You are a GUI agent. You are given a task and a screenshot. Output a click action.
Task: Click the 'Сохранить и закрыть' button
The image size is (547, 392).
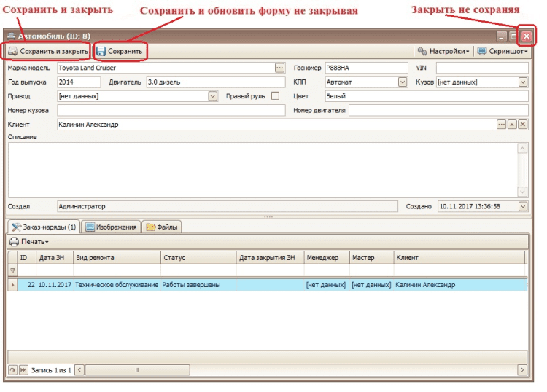(x=48, y=52)
